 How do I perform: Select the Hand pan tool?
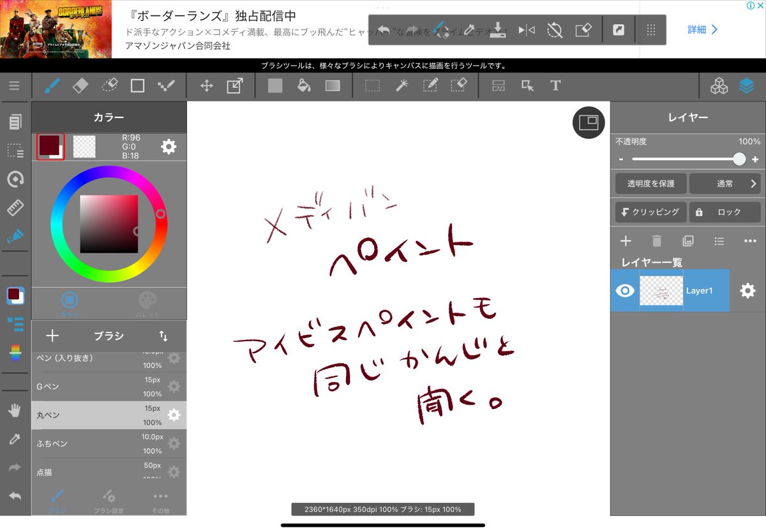click(14, 410)
